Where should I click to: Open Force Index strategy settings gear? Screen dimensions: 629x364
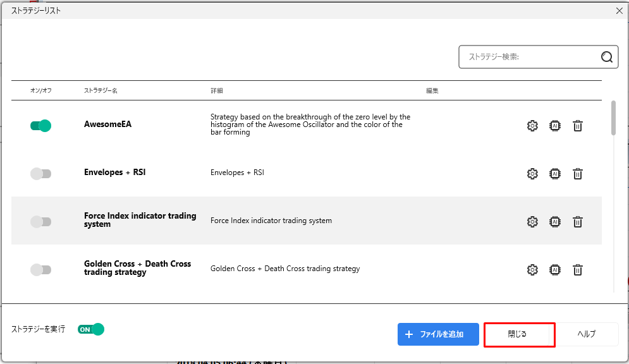click(532, 222)
